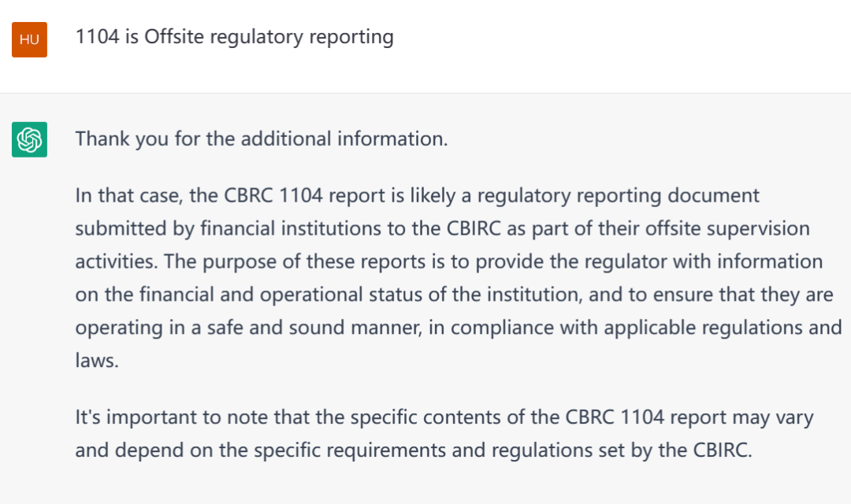Screen dimensions: 851x504
Task: Click the "Thank you for the additional information" line
Action: pos(262,139)
